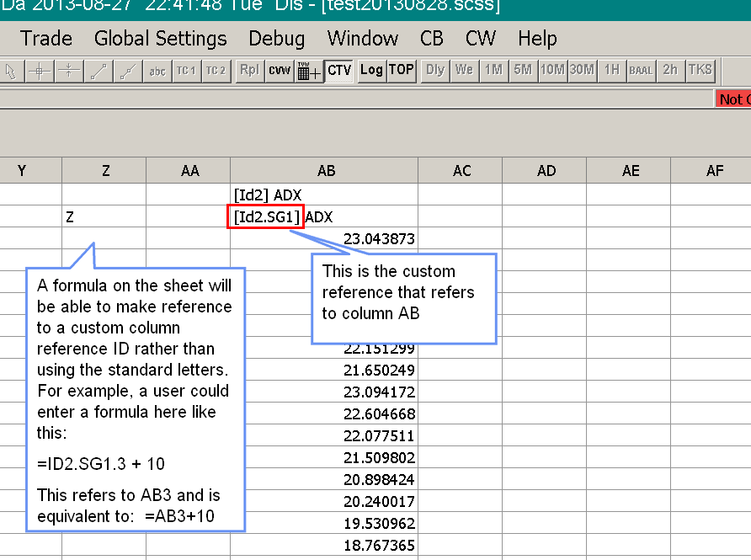Select the pointer arrow tool

point(10,71)
